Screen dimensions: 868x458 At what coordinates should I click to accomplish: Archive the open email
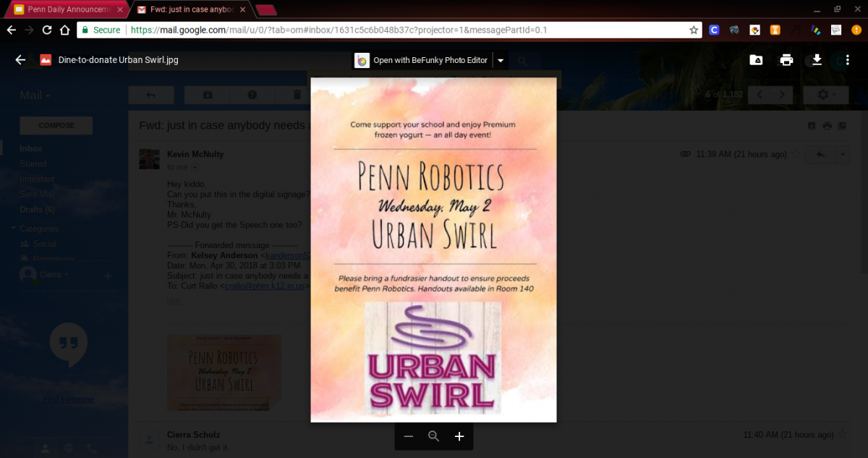click(x=208, y=95)
